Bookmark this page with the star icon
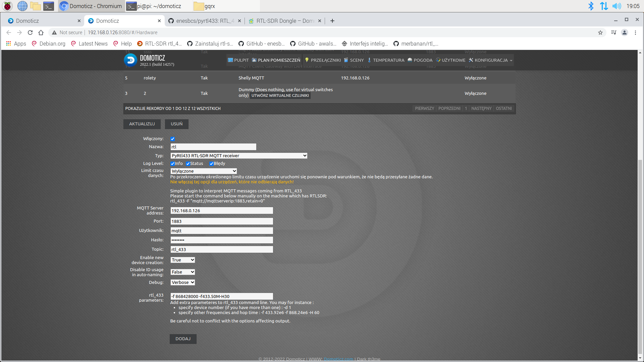 (600, 33)
